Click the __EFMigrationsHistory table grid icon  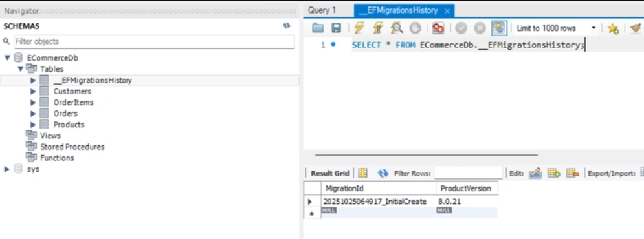tap(45, 80)
